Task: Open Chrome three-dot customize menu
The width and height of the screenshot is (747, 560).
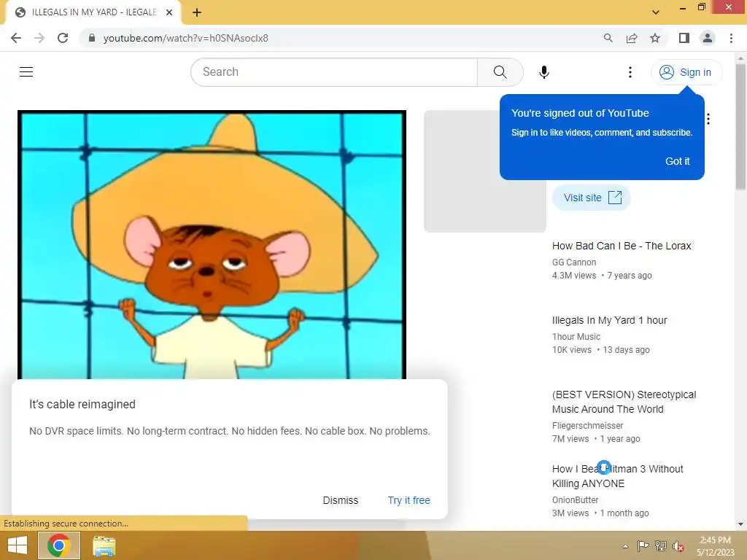Action: [x=731, y=38]
